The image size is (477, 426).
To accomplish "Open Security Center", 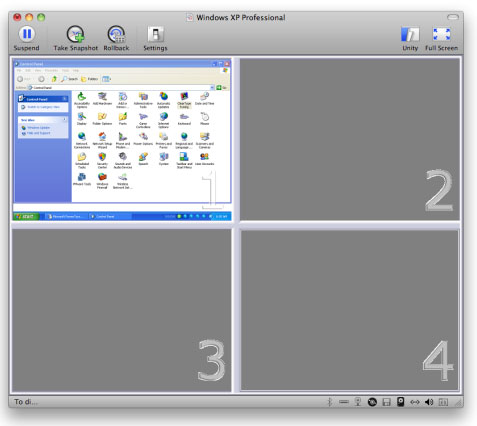I will point(102,160).
